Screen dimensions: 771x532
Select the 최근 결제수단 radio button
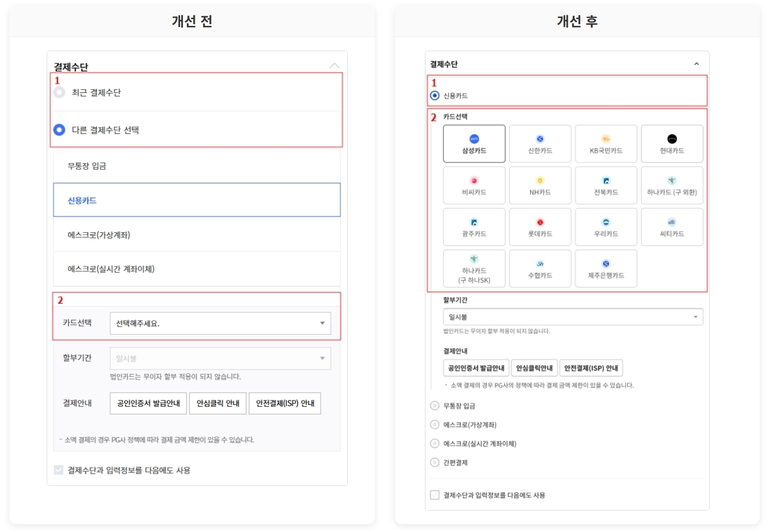click(59, 92)
